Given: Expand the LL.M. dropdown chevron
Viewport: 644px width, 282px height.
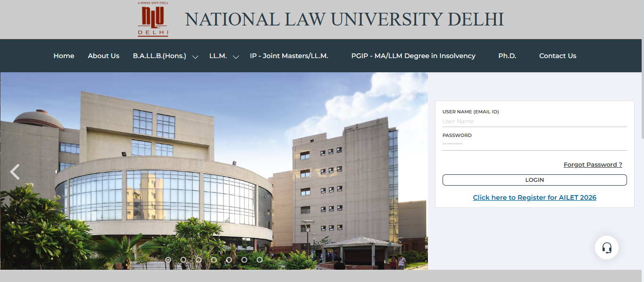Looking at the screenshot, I should pyautogui.click(x=236, y=57).
